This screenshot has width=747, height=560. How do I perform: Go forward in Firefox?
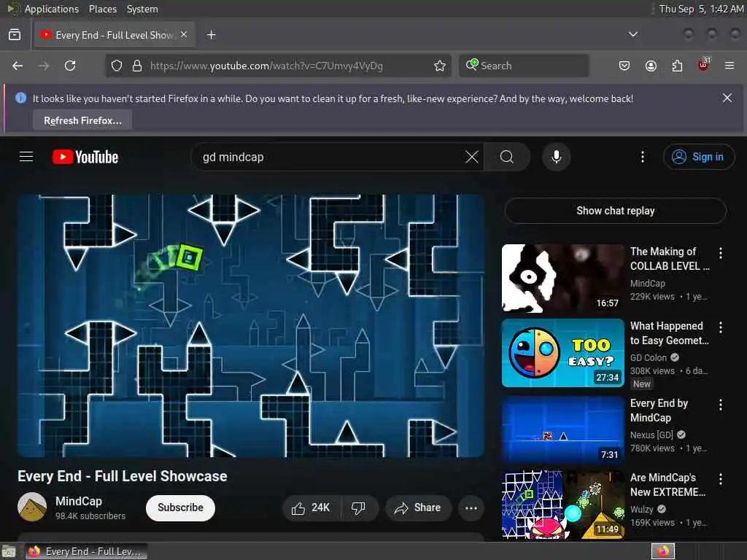click(44, 66)
